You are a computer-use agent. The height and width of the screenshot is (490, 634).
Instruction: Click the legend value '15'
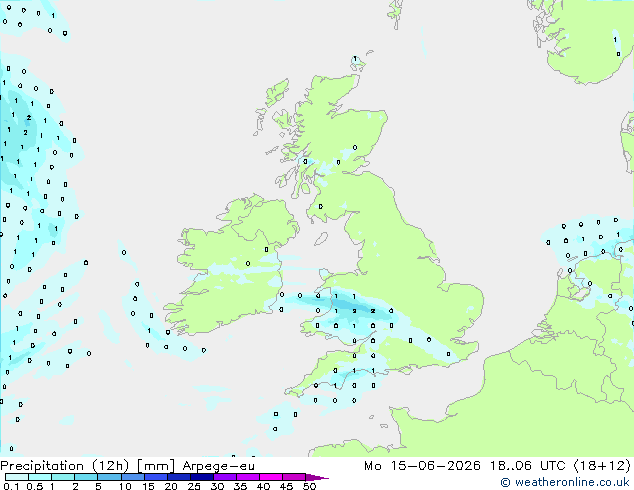[148, 486]
